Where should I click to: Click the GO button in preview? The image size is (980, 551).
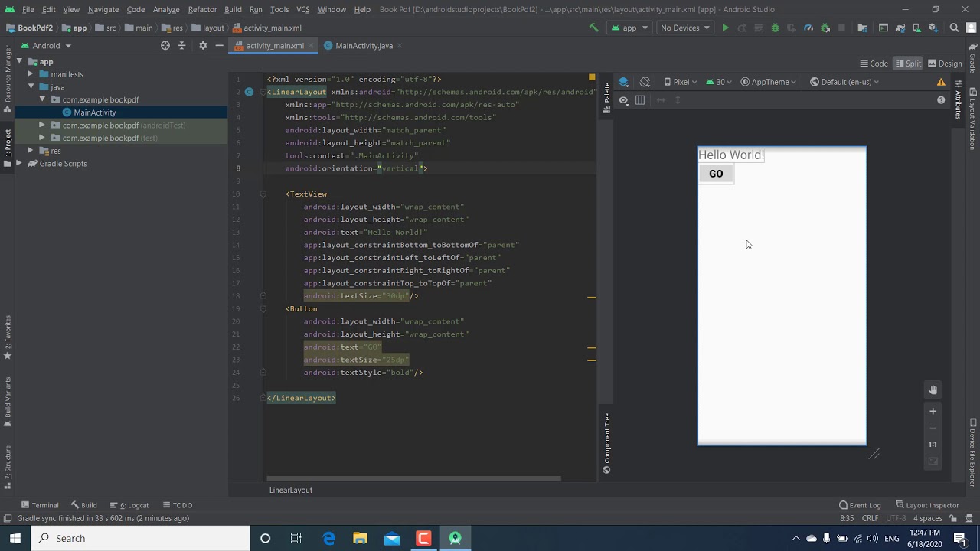tap(716, 174)
